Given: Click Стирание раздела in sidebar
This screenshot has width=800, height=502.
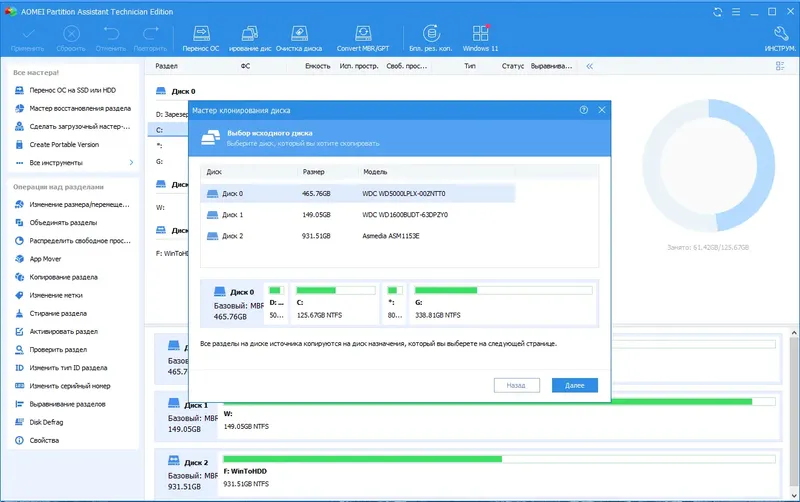Looking at the screenshot, I should click(x=58, y=313).
